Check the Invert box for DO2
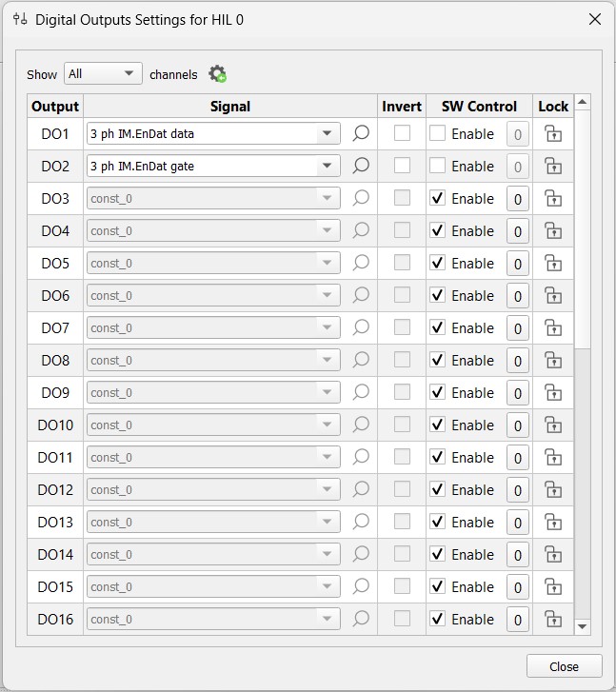Screen dimensions: 616x692 tap(402, 167)
